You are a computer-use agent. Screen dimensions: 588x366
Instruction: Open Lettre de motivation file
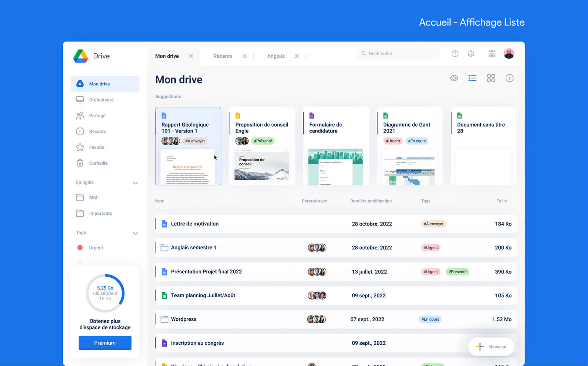click(336, 224)
